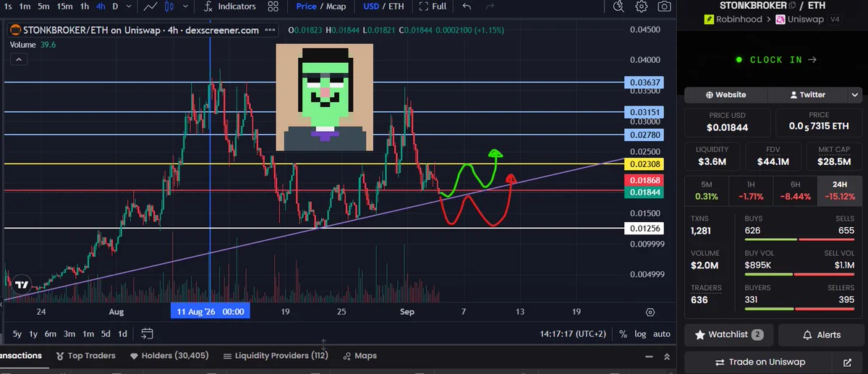Screen dimensions: 868x374
Task: Select the 4h timeframe
Action: click(x=101, y=7)
